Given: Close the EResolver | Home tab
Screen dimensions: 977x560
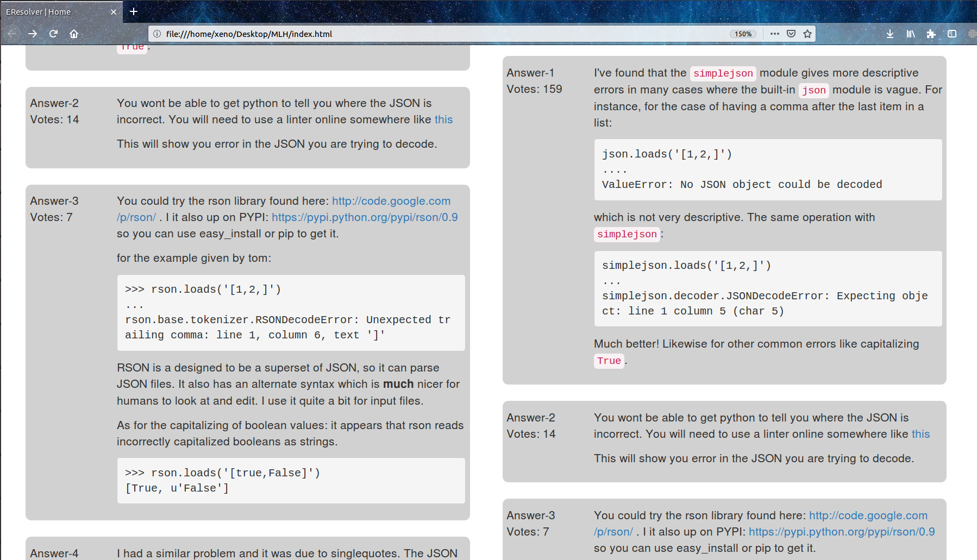Looking at the screenshot, I should (x=113, y=12).
